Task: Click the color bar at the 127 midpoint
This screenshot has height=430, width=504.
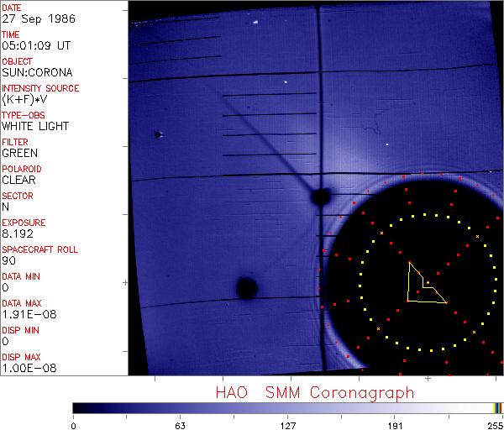Action: 287,408
